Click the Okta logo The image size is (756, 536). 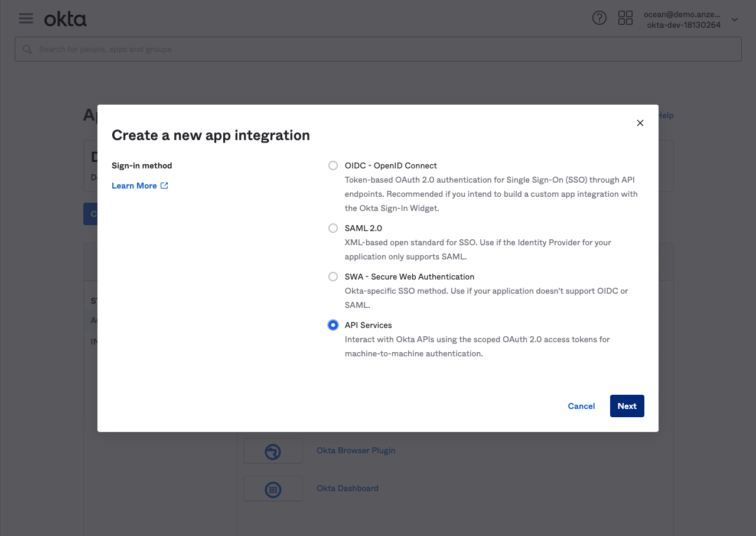coord(66,19)
